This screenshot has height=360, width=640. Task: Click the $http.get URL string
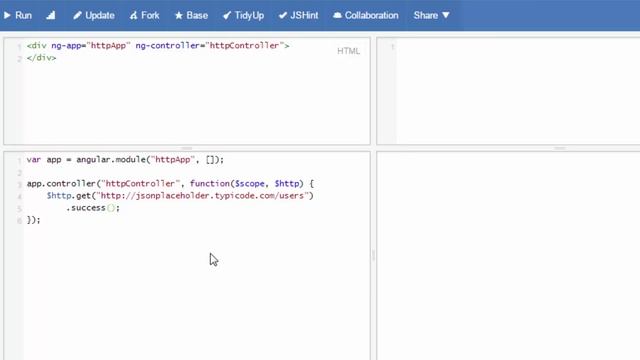[x=202, y=196]
